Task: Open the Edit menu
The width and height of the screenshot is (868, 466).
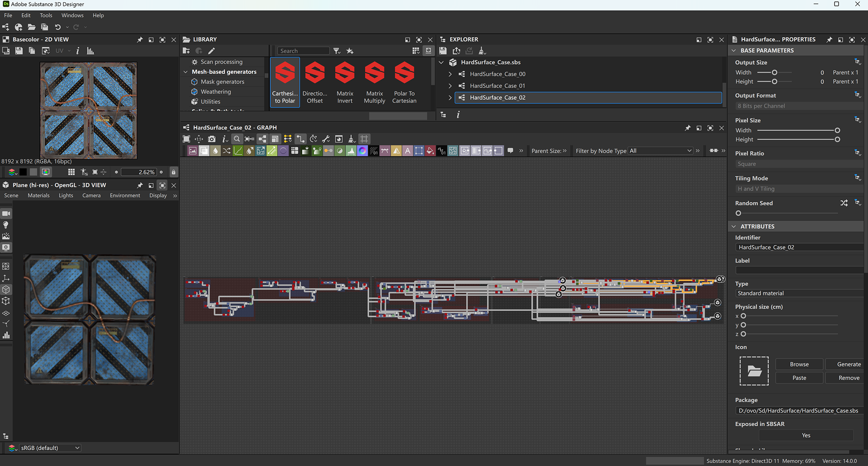Action: click(x=26, y=15)
